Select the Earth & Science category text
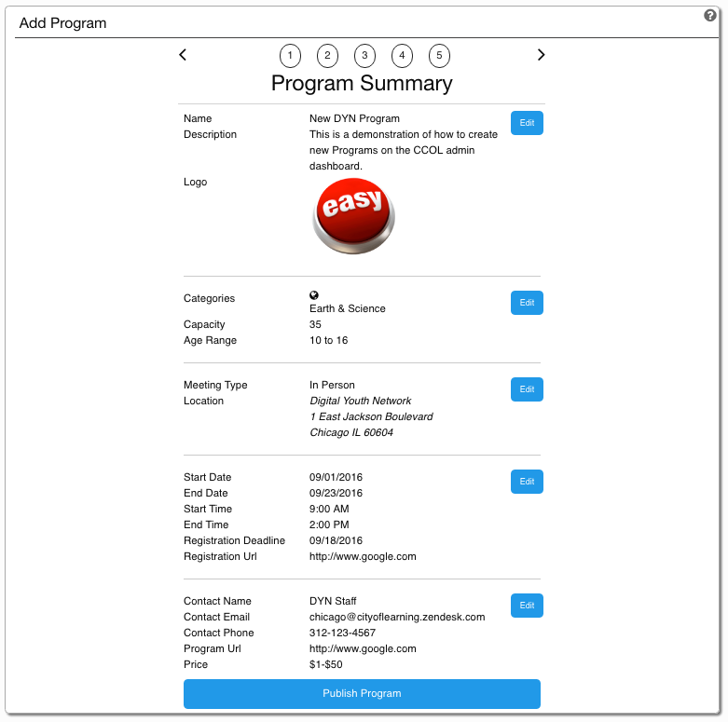Image resolution: width=728 pixels, height=722 pixels. [x=348, y=308]
